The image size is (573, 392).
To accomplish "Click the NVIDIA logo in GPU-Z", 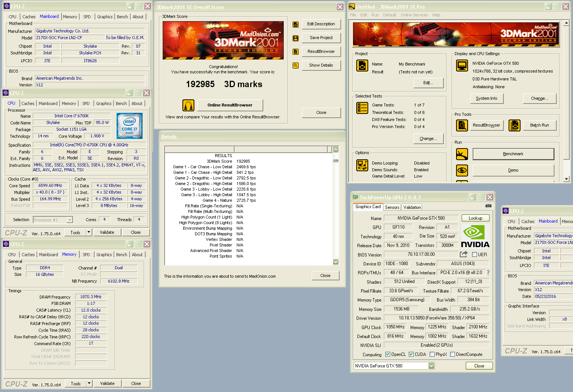I will (475, 236).
